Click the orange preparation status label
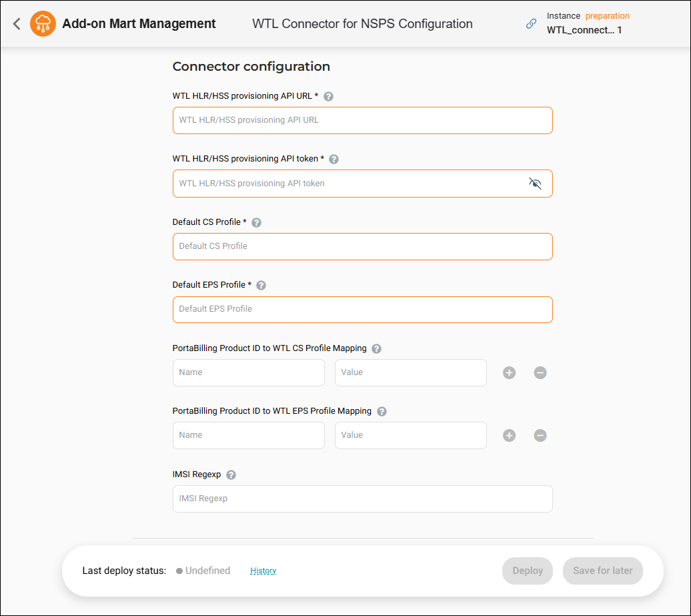This screenshot has height=616, width=691. pyautogui.click(x=607, y=16)
